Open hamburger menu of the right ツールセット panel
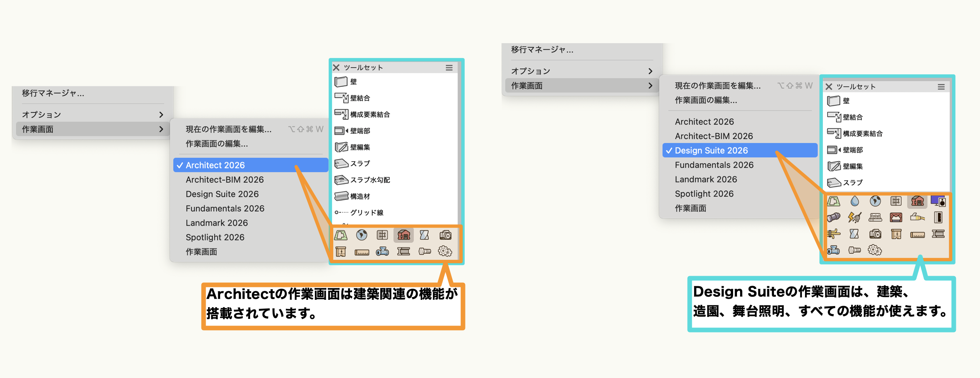The width and height of the screenshot is (980, 378). click(x=941, y=87)
